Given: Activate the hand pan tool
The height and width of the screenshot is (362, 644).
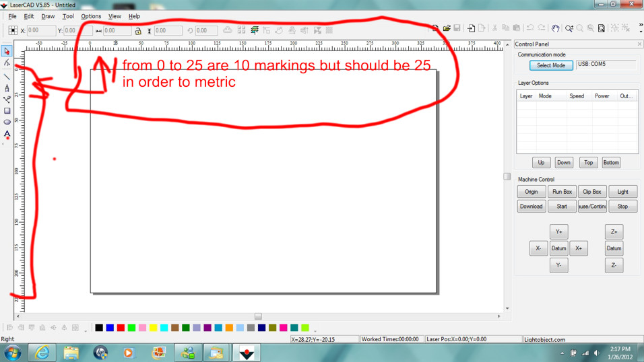Looking at the screenshot, I should click(x=555, y=29).
